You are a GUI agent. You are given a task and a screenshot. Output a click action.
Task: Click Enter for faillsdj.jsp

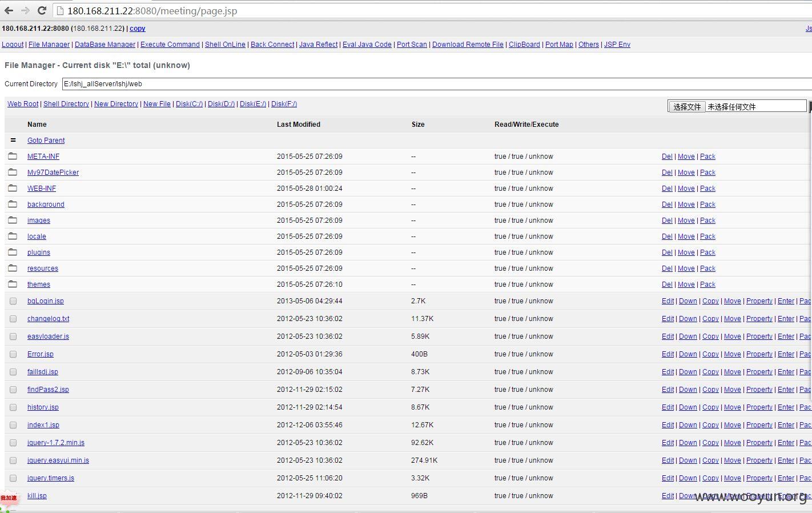[x=786, y=372]
